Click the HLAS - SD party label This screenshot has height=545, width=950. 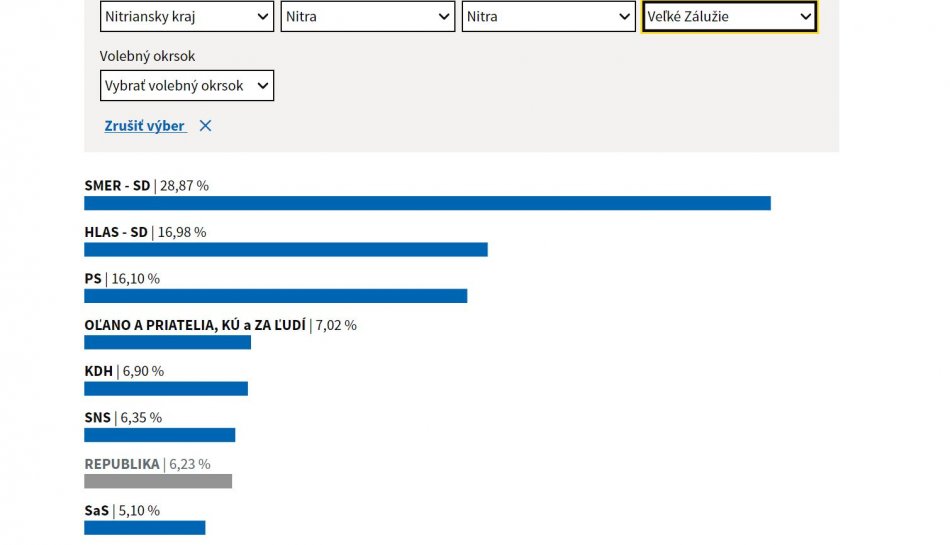click(116, 232)
